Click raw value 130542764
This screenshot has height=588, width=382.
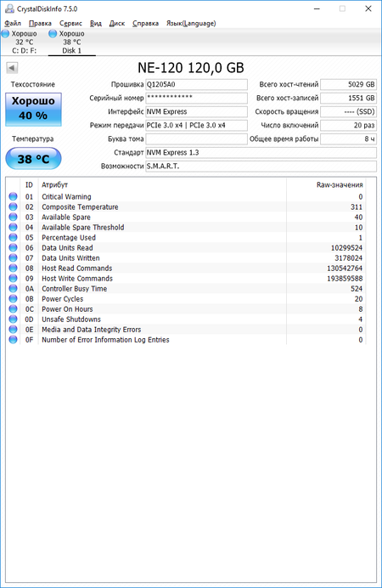click(x=345, y=269)
